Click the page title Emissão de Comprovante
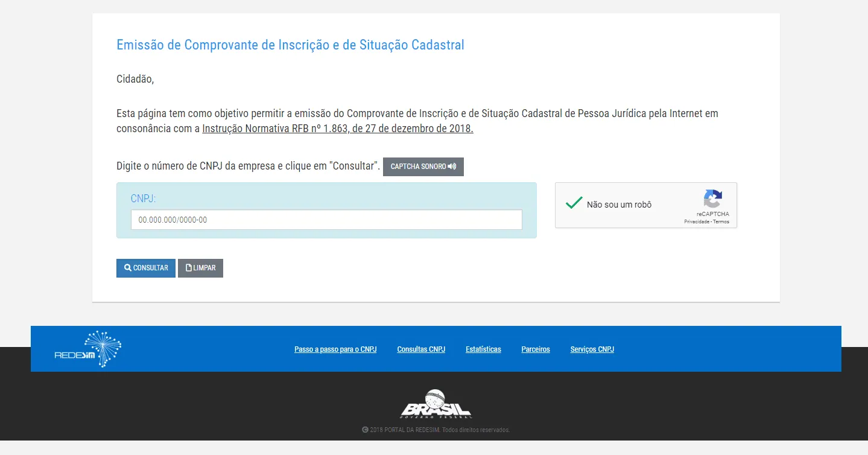 pos(290,45)
